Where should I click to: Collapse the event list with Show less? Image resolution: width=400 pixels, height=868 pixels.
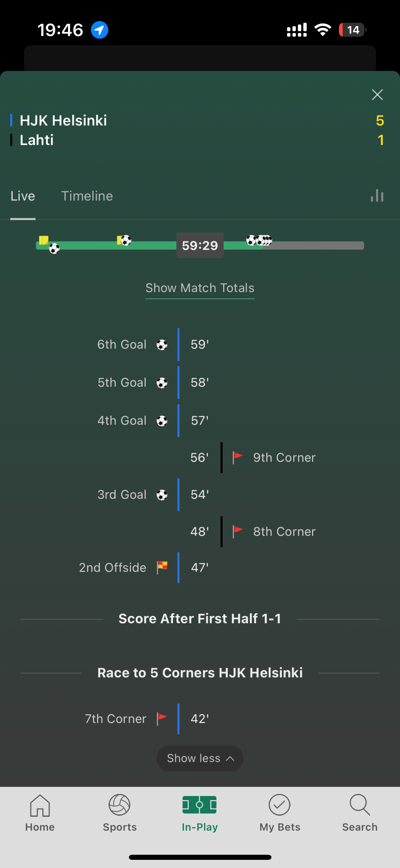pyautogui.click(x=200, y=758)
